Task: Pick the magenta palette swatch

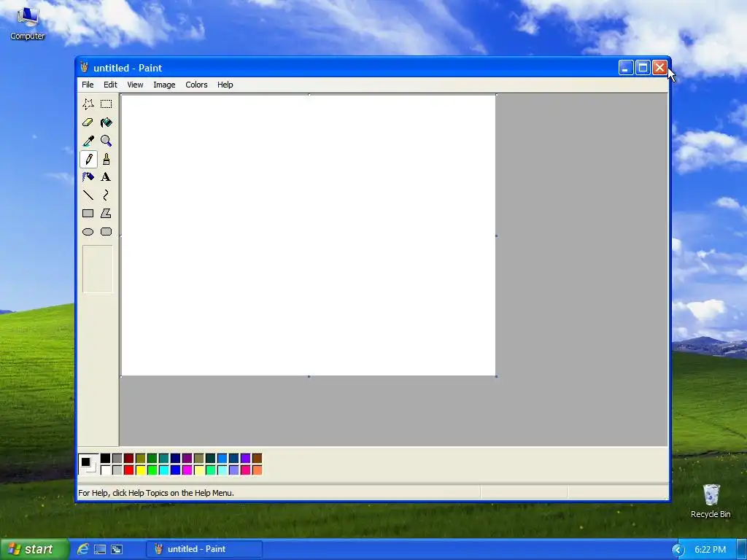Action: 187,470
